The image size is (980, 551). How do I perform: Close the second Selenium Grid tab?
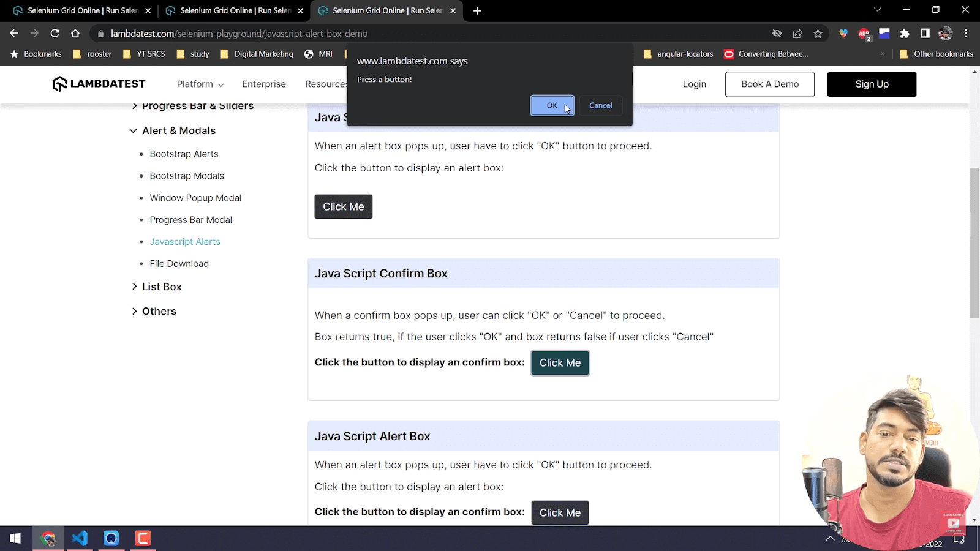tap(300, 11)
